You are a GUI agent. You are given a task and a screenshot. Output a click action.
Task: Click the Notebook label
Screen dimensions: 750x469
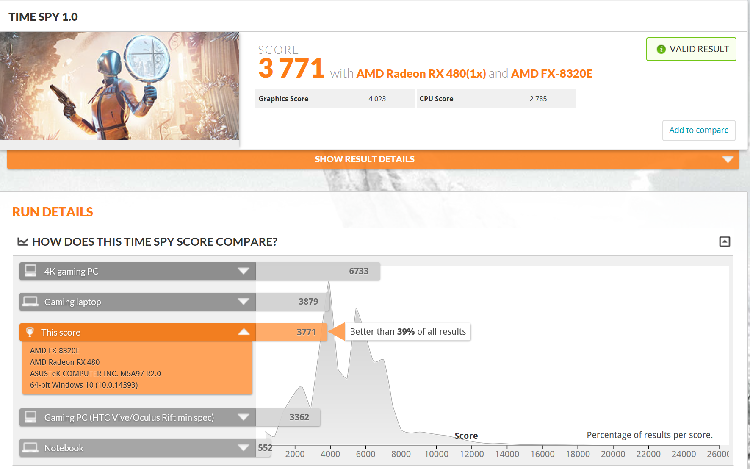pos(64,448)
